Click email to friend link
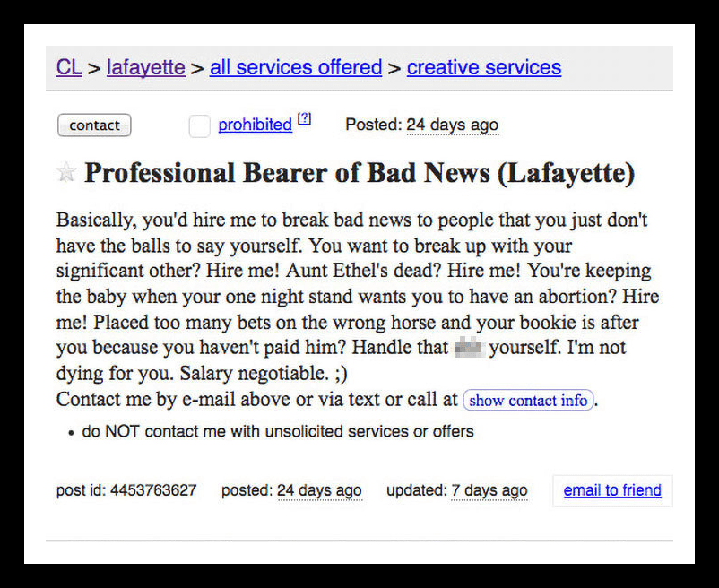This screenshot has width=719, height=588. pos(612,490)
